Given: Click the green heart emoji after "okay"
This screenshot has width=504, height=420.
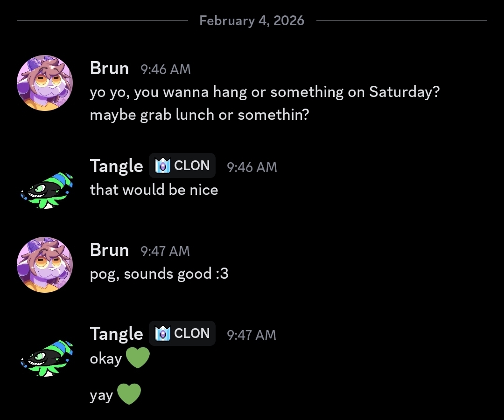Looking at the screenshot, I should click(x=138, y=358).
